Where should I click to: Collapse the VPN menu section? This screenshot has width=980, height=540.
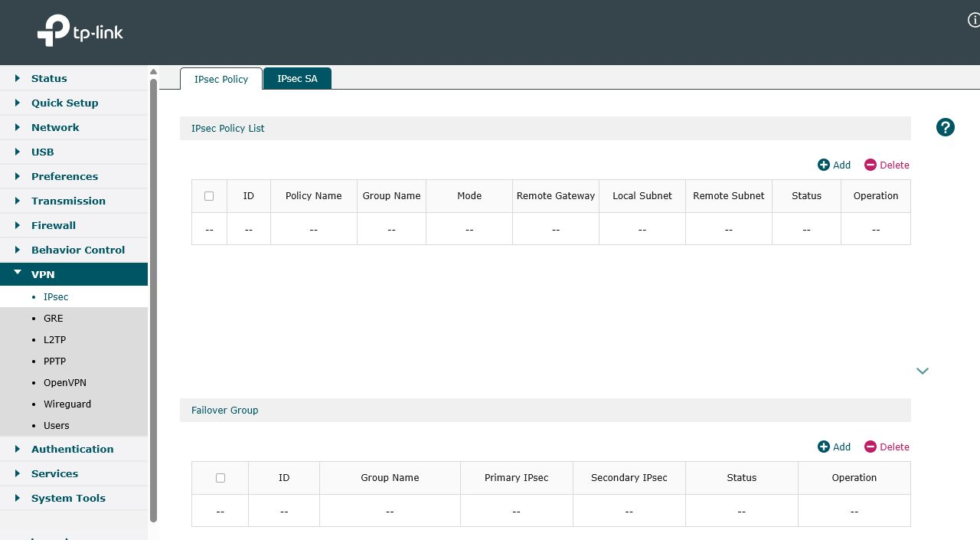point(73,274)
